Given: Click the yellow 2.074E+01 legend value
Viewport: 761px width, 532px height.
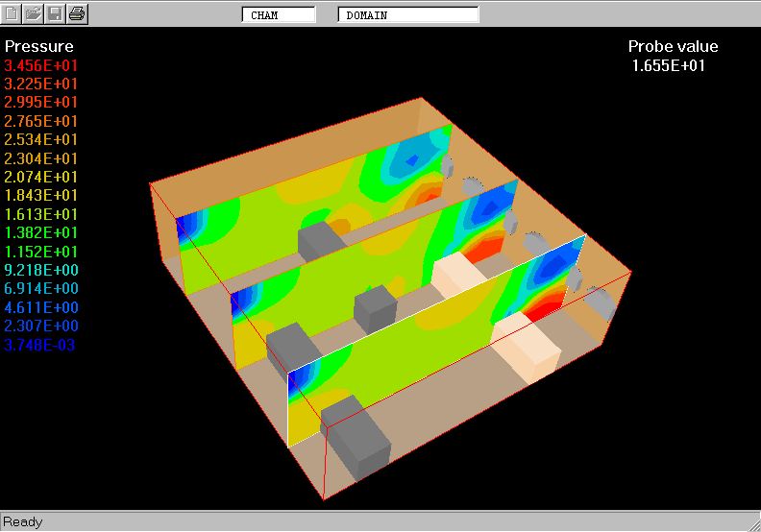Looking at the screenshot, I should click(41, 177).
